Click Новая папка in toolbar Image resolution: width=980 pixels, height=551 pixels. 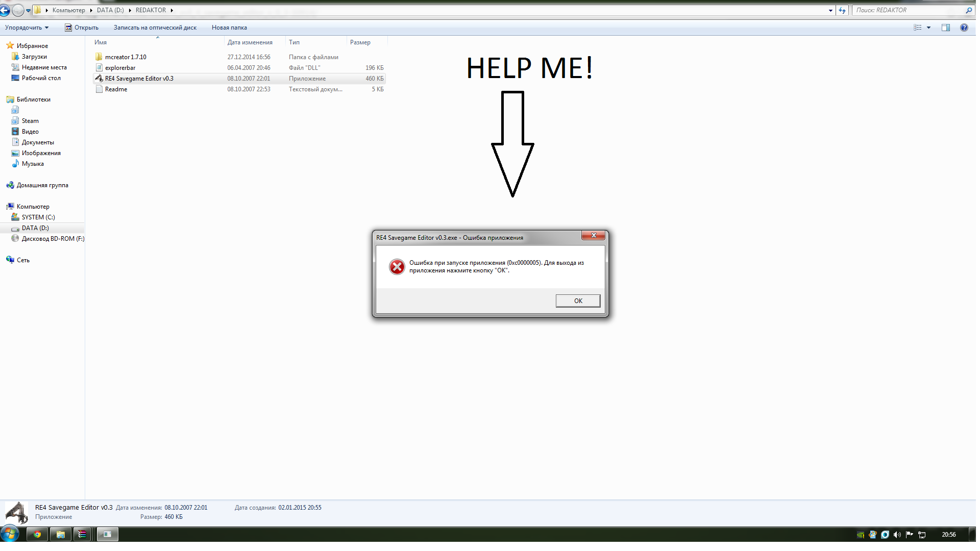pos(229,28)
